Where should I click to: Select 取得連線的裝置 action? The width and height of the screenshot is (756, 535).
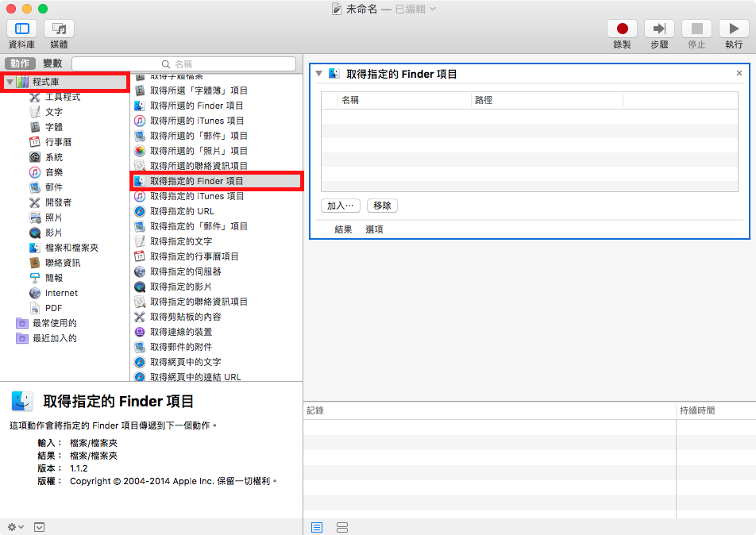pyautogui.click(x=216, y=332)
